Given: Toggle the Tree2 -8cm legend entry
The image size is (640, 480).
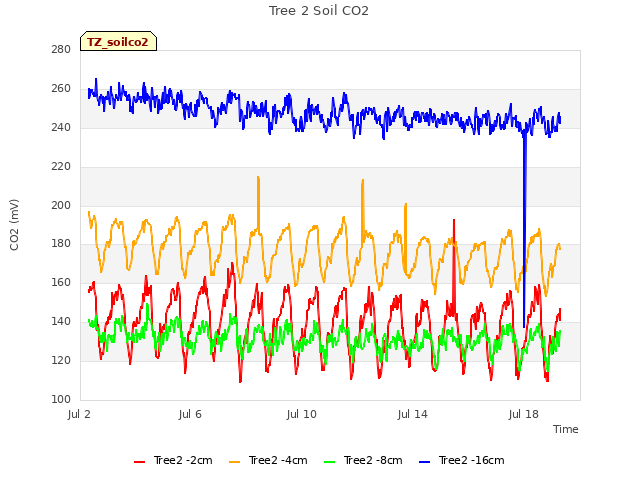Looking at the screenshot, I should [363, 460].
